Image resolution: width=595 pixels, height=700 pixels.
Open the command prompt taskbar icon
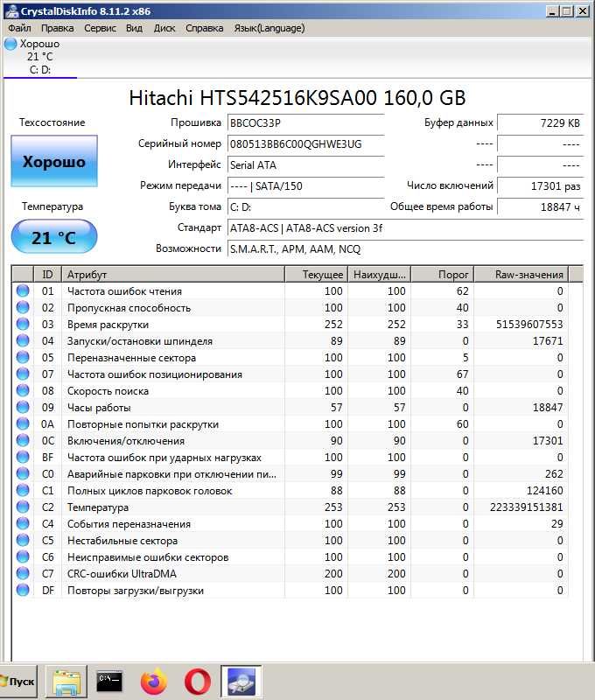109,682
